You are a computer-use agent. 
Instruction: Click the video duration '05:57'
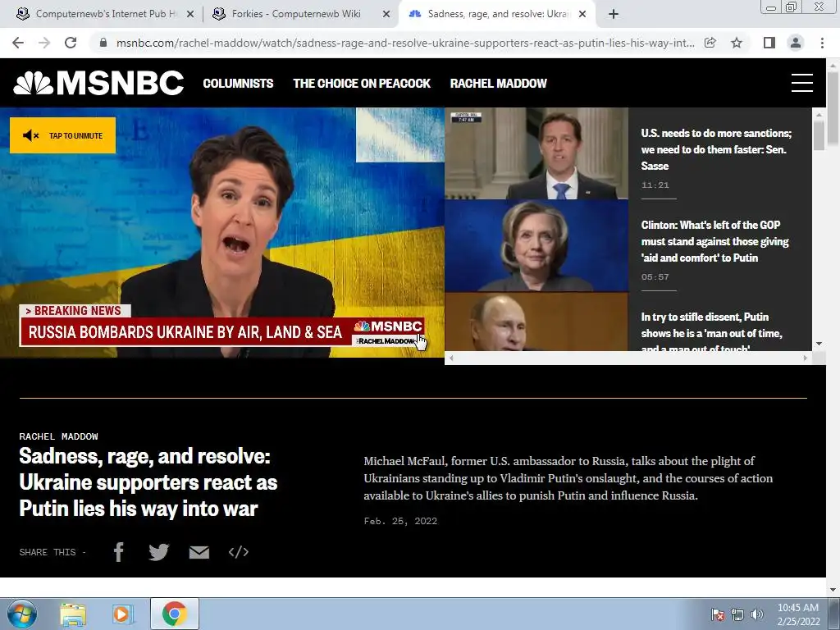(655, 277)
